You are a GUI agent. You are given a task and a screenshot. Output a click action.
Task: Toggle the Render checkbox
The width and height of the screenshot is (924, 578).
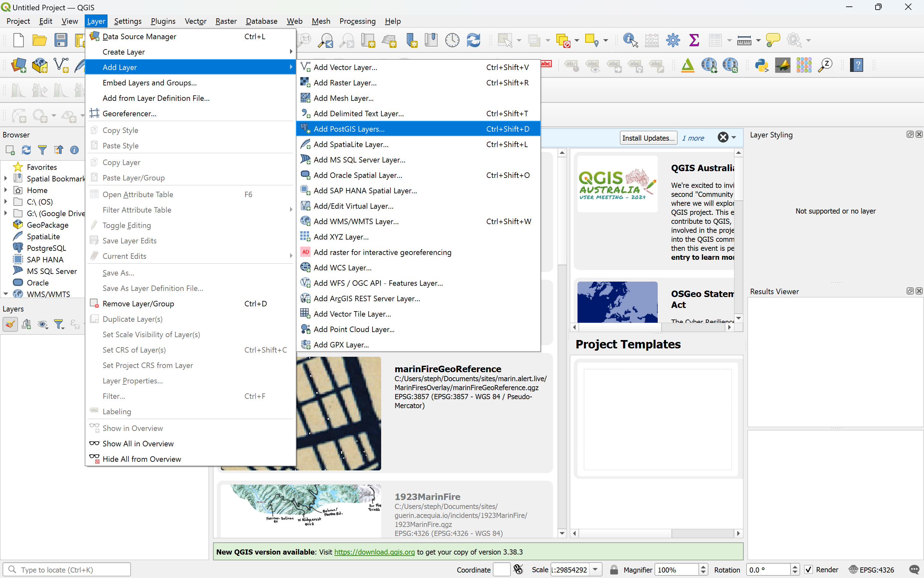click(x=808, y=570)
